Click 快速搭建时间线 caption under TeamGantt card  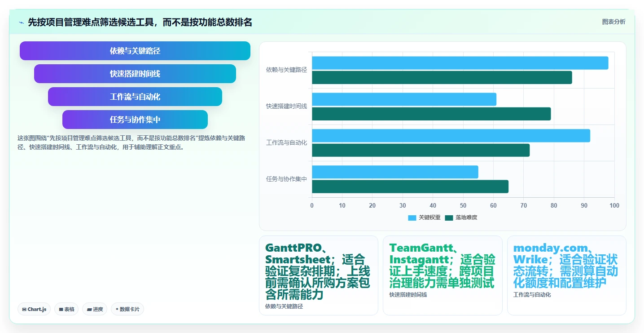(x=408, y=295)
